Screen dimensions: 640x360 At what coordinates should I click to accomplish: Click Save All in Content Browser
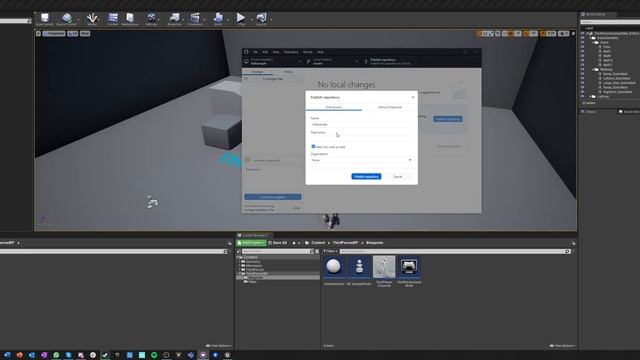[278, 243]
